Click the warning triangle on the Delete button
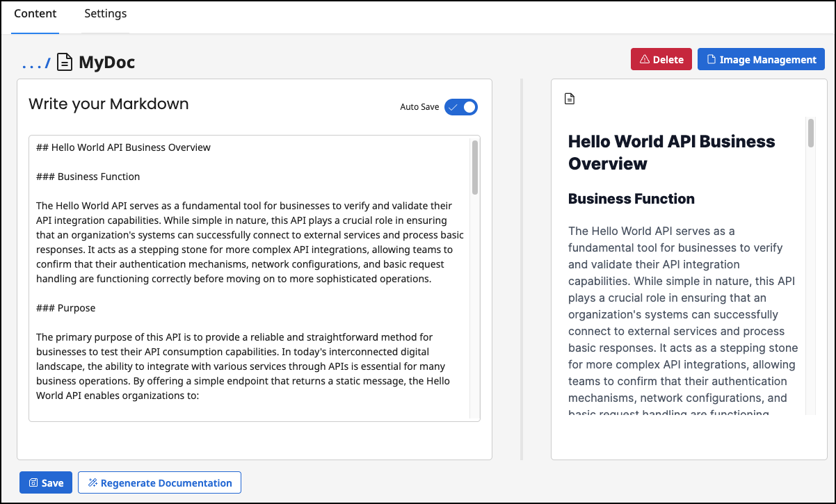Screen dimensions: 836x504 click(x=646, y=59)
